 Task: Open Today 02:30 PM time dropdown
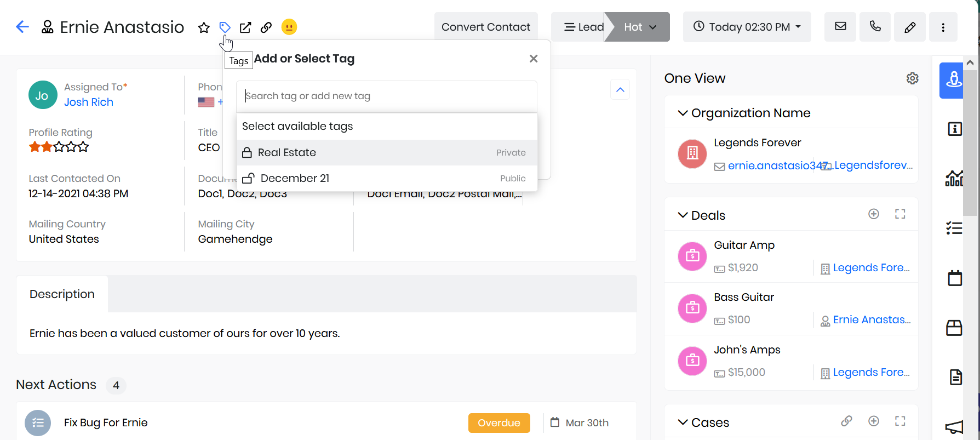[747, 27]
